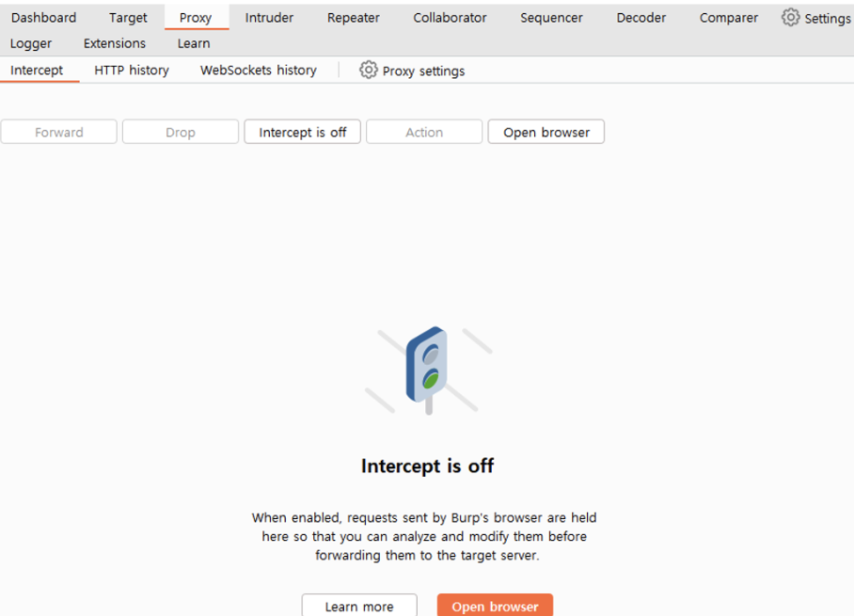This screenshot has height=616, width=854.
Task: Open the HTTP history sub-tab
Action: (132, 71)
